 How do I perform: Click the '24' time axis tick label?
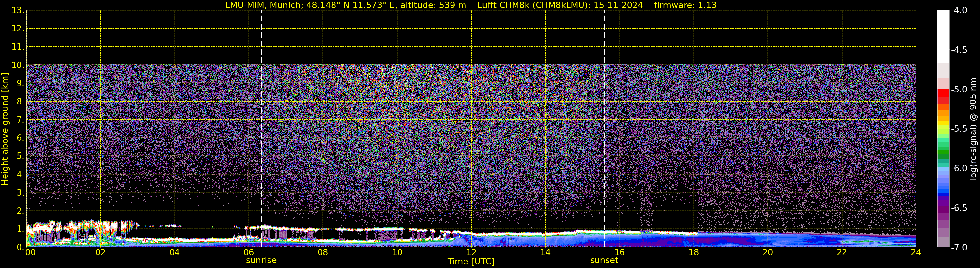[916, 252]
